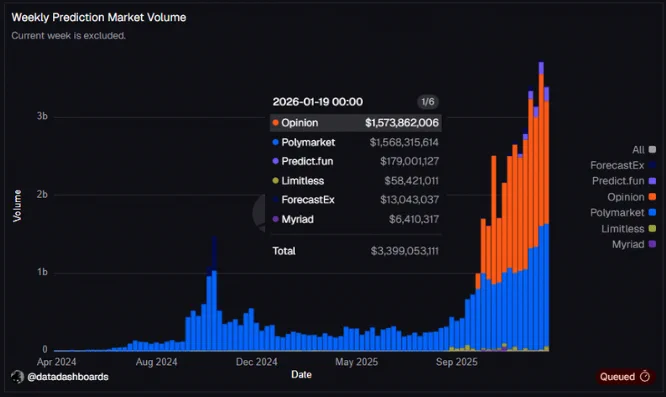Screen dimensions: 666x397
Task: Click the dark navy ForecastEx spike bar
Action: [x=214, y=253]
